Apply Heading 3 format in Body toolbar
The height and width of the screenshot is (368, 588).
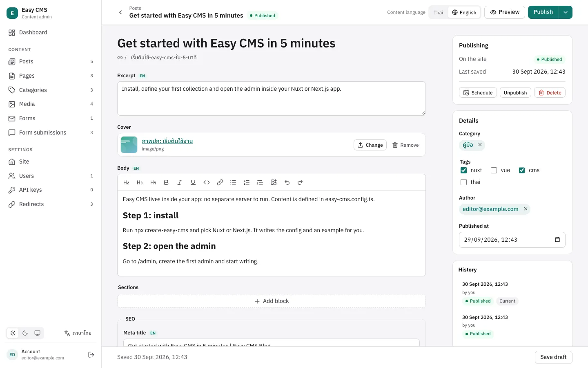[x=140, y=182]
